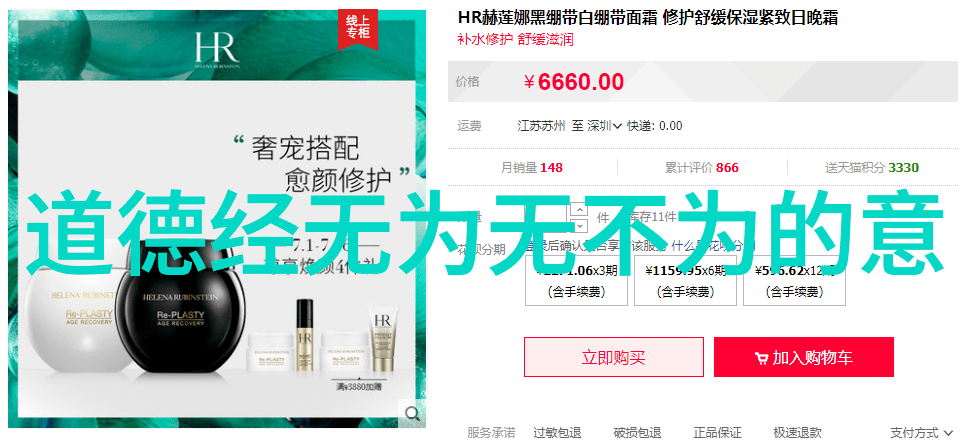966x444 pixels.
Task: Click the 过敏包退 service promise
Action: (557, 433)
